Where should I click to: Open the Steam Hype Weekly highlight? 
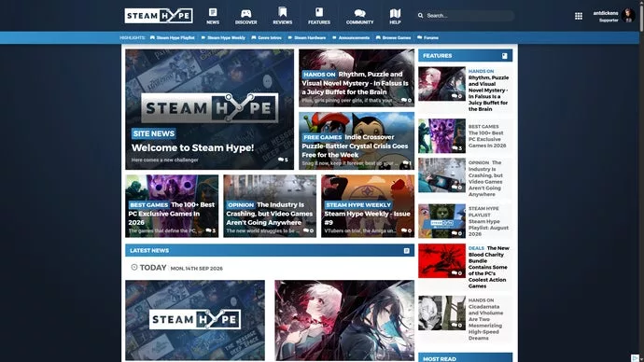click(223, 37)
